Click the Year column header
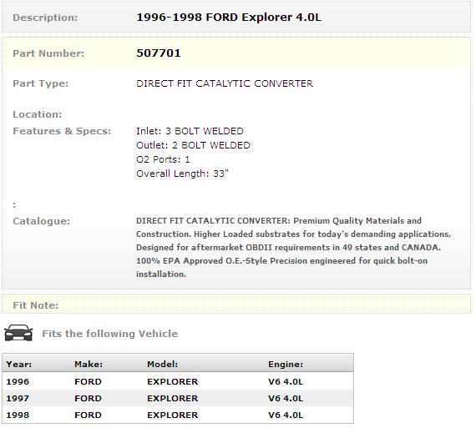Viewport: 476px width, 448px height. (19, 364)
